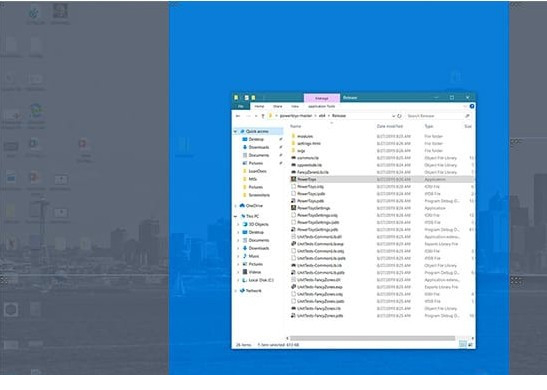547x390 pixels.
Task: Open the Home ribbon tab
Action: (x=259, y=106)
